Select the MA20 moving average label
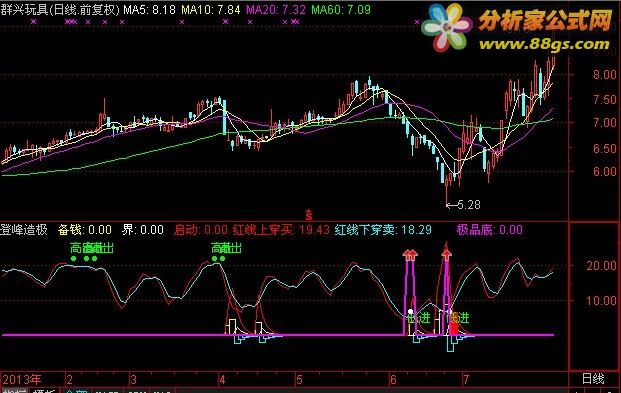The height and width of the screenshot is (393, 621). click(276, 10)
